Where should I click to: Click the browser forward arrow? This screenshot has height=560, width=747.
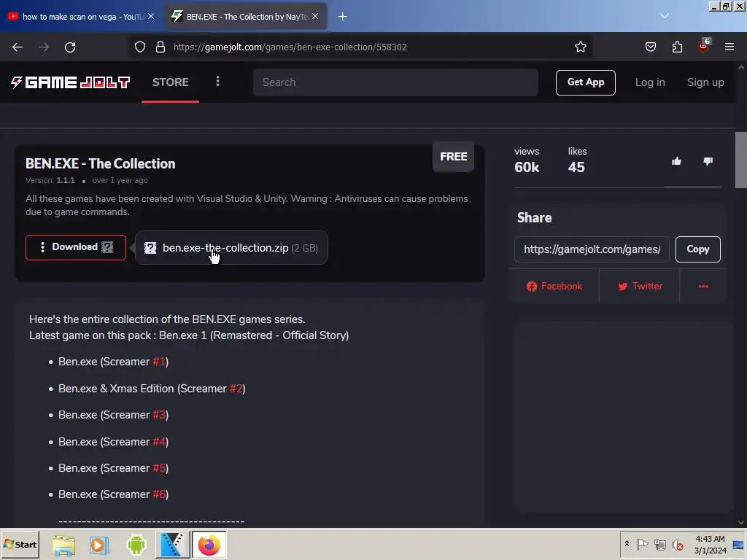44,47
